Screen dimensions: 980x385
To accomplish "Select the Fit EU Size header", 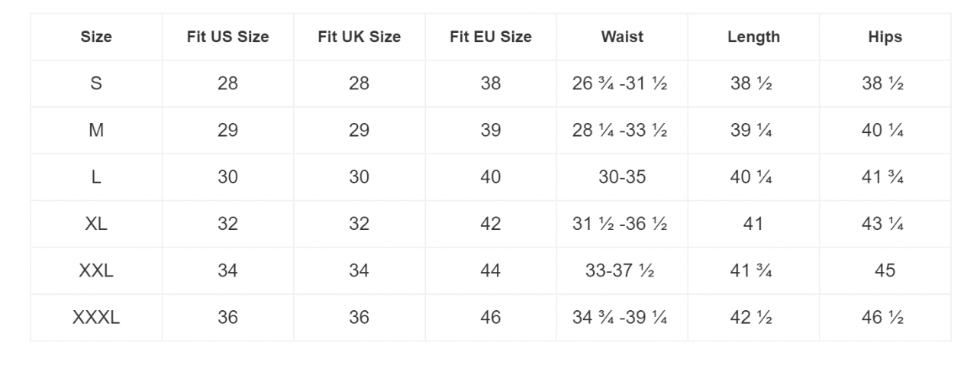I will pos(491,37).
